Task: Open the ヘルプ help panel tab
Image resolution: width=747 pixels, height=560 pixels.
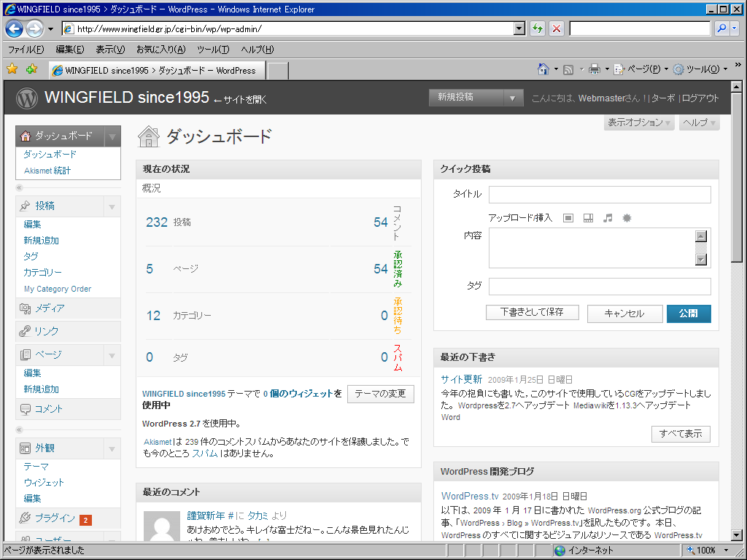Action: tap(699, 122)
